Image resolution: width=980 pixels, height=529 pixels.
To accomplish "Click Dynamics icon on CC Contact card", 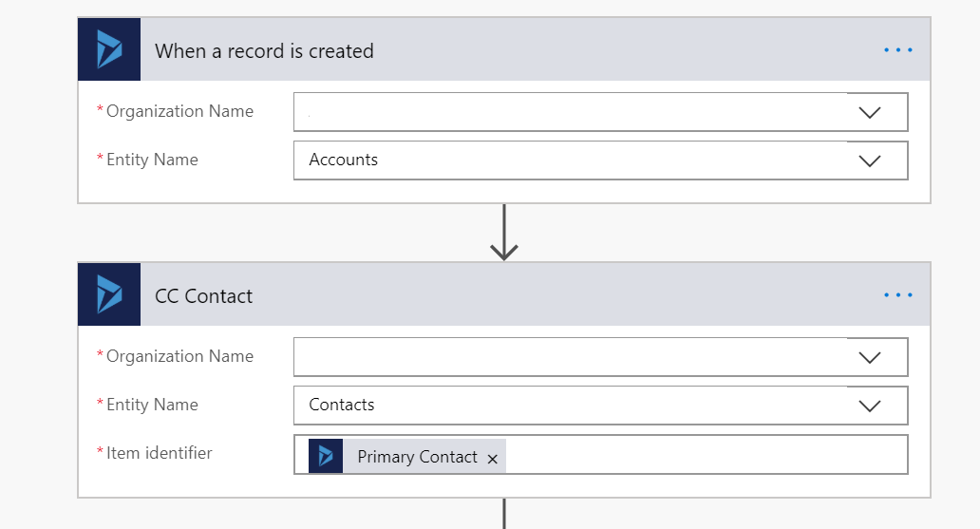I will tap(109, 294).
